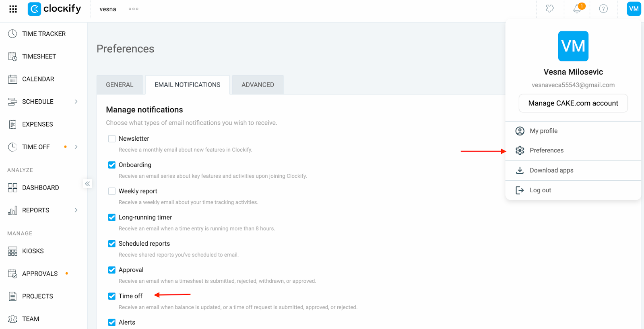Click the Expenses receipt icon

tap(12, 124)
